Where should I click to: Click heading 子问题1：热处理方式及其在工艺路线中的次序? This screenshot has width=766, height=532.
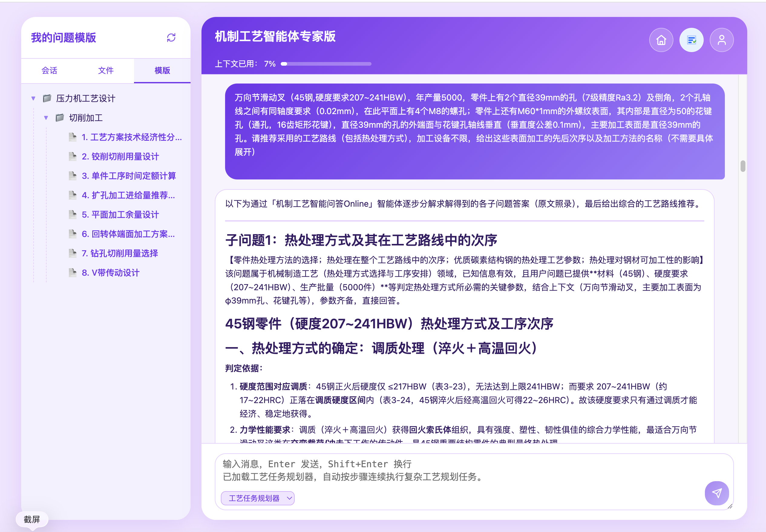pos(361,240)
